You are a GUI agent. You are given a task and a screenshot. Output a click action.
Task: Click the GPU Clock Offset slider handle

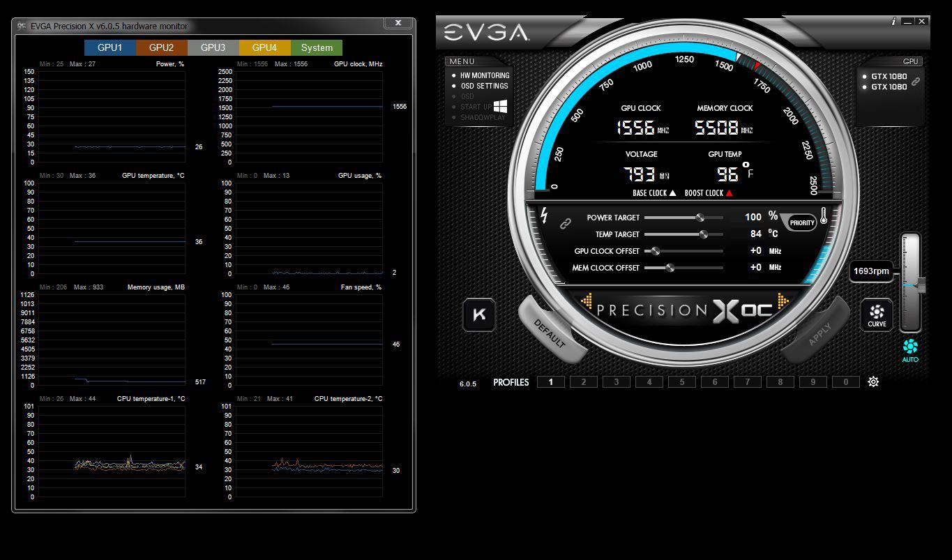point(655,251)
